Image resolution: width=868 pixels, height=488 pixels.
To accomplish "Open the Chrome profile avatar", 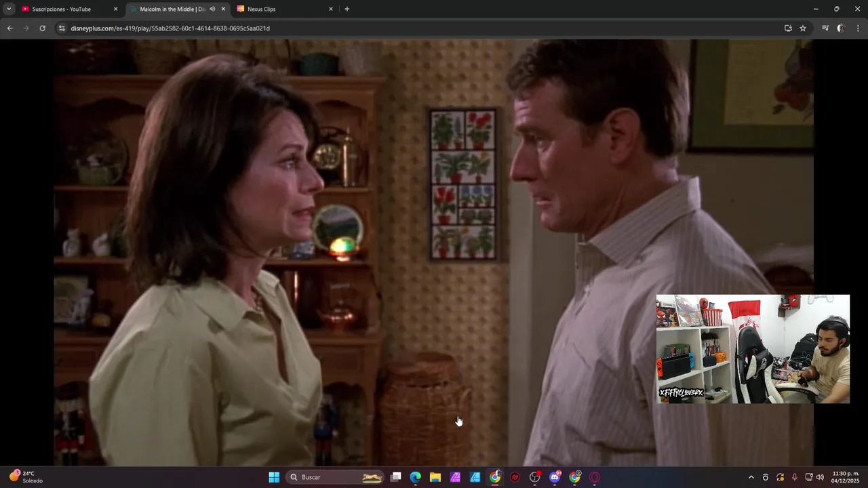I will (x=842, y=28).
